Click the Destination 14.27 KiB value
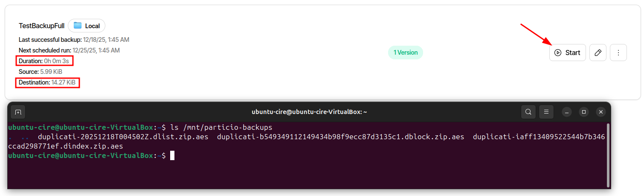Image resolution: width=644 pixels, height=196 pixels. tap(64, 82)
